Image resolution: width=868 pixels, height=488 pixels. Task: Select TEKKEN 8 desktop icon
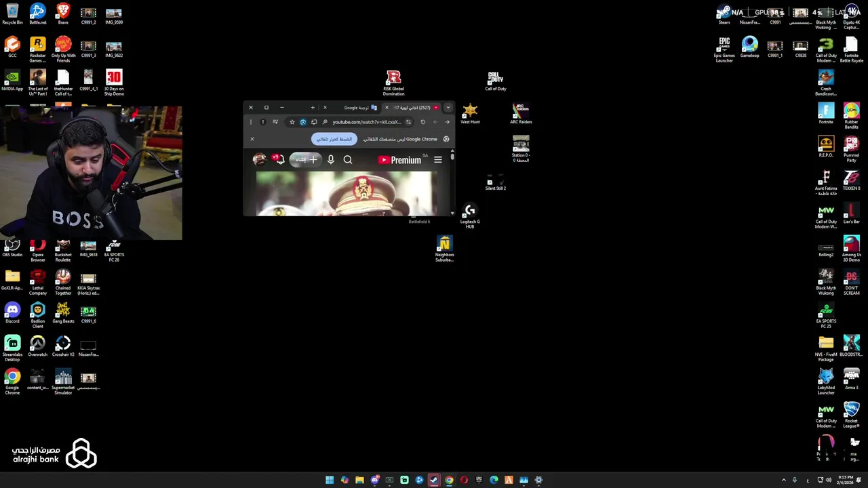tap(852, 180)
